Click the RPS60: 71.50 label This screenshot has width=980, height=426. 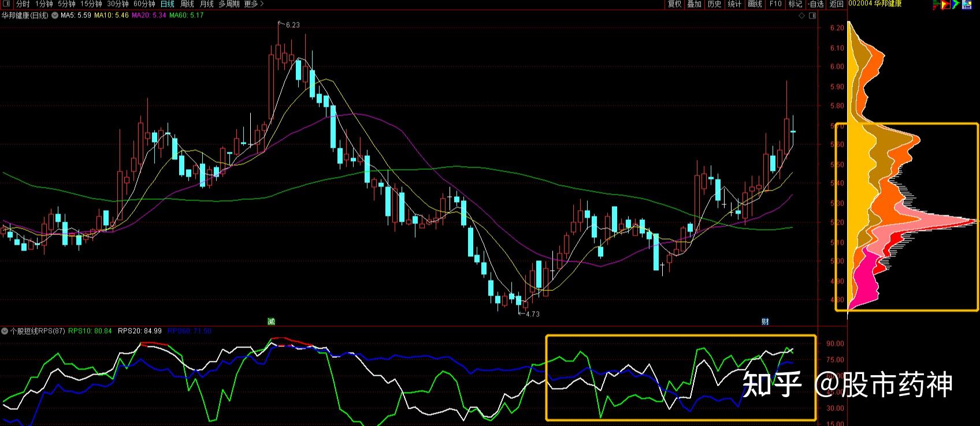(x=190, y=331)
